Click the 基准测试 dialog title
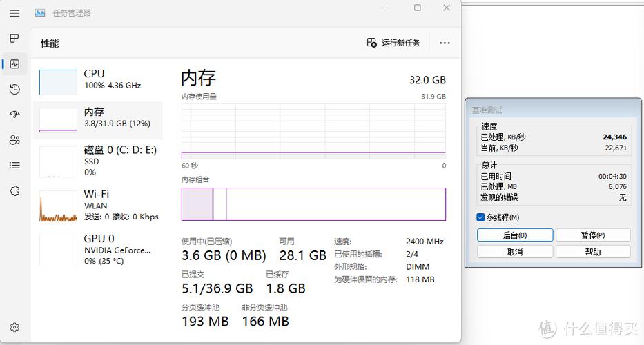 point(487,110)
